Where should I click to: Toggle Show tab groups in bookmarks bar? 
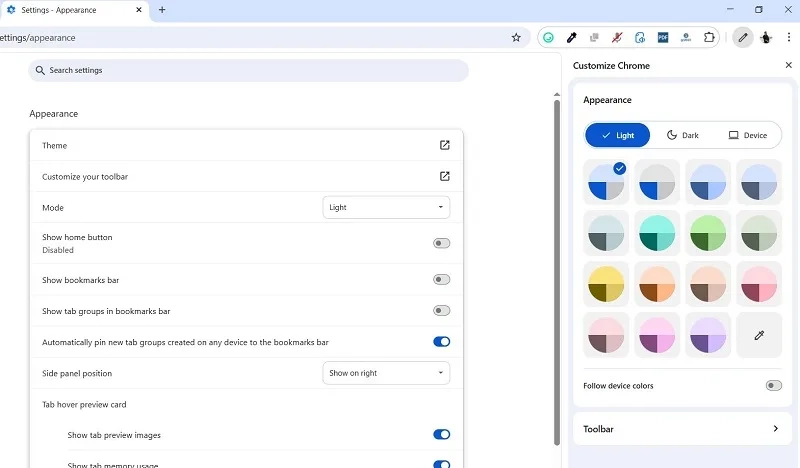[x=441, y=310]
